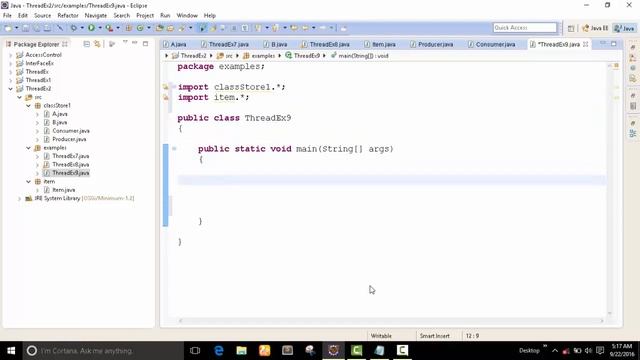Expand the ThreadEx1 project

tap(11, 80)
